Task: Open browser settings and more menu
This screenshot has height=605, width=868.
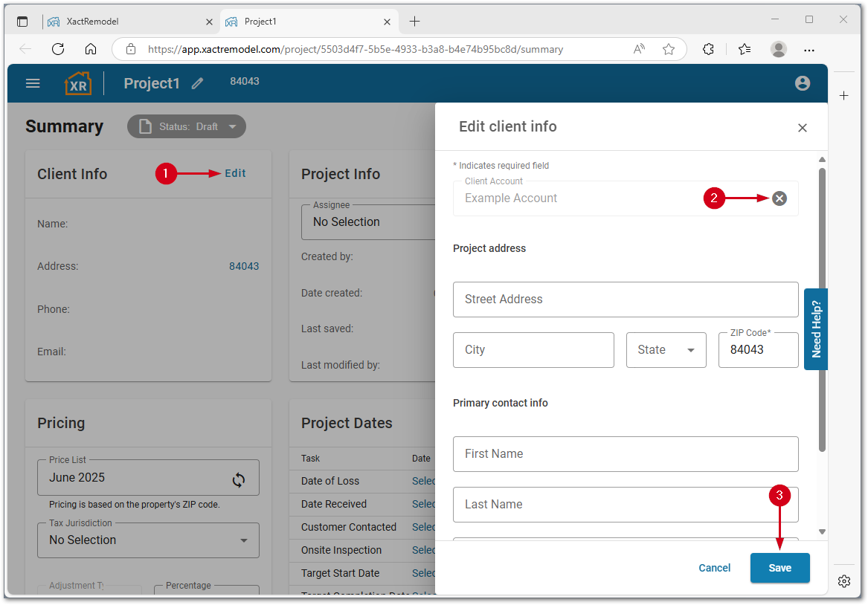Action: pos(808,50)
